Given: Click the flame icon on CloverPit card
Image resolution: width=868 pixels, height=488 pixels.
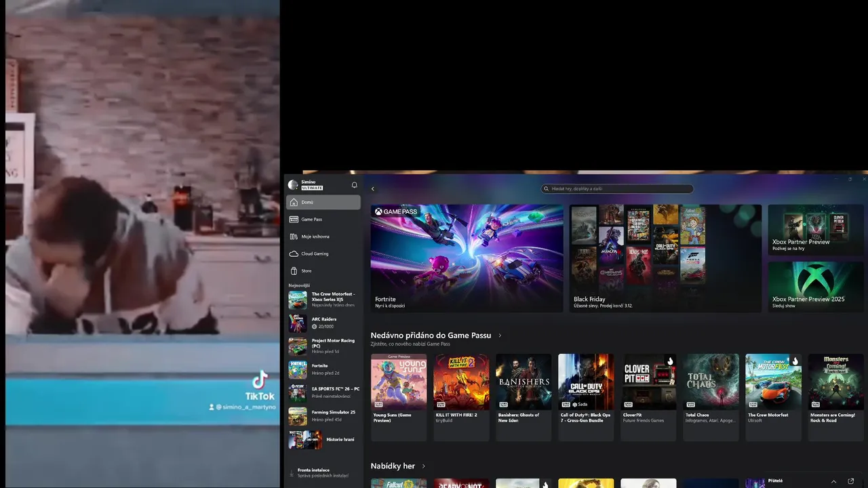Looking at the screenshot, I should pyautogui.click(x=670, y=361).
